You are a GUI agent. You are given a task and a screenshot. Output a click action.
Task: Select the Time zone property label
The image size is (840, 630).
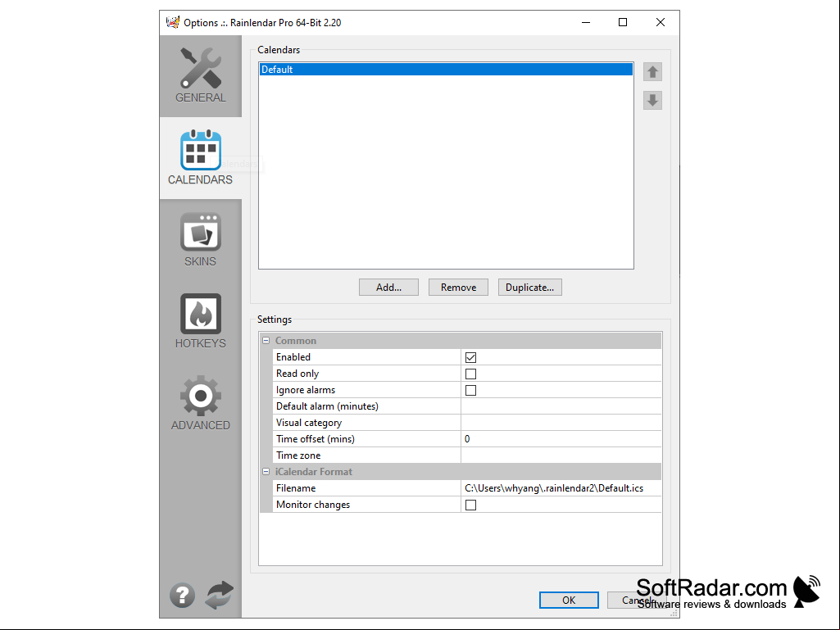298,456
